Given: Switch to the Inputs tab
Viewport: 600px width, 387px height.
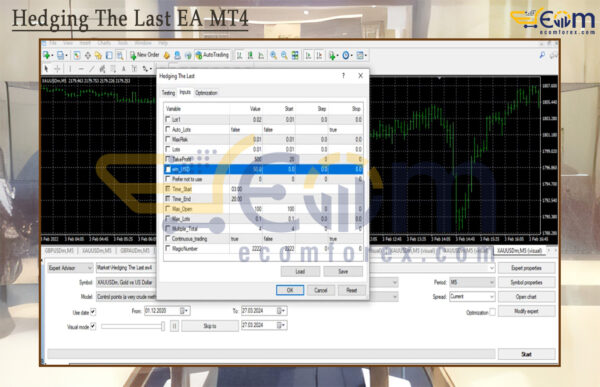Looking at the screenshot, I should tap(185, 92).
